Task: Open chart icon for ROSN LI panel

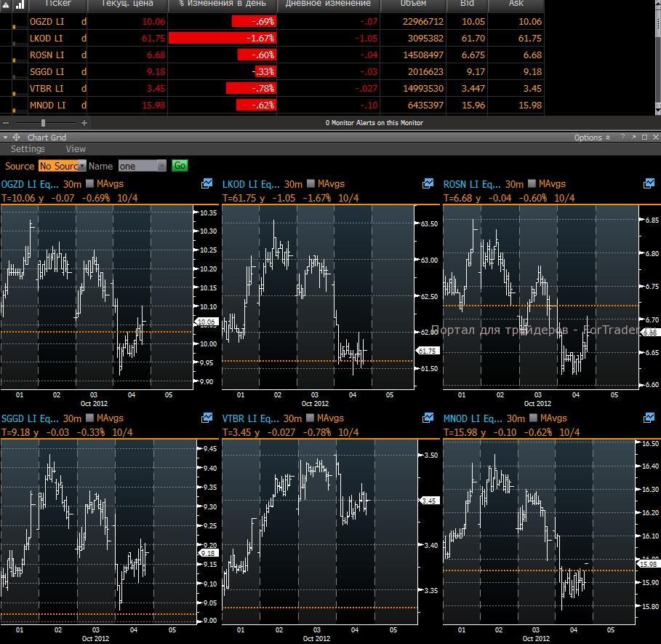Action: (x=649, y=183)
